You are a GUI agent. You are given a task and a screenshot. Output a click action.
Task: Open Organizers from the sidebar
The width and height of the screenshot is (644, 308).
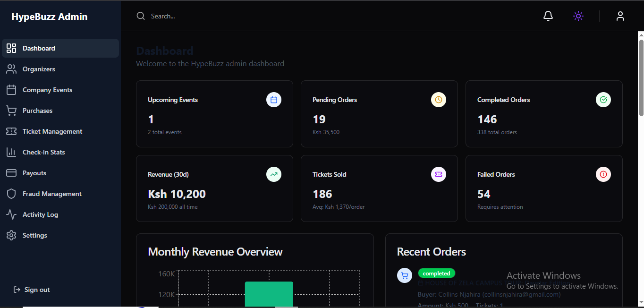[39, 69]
